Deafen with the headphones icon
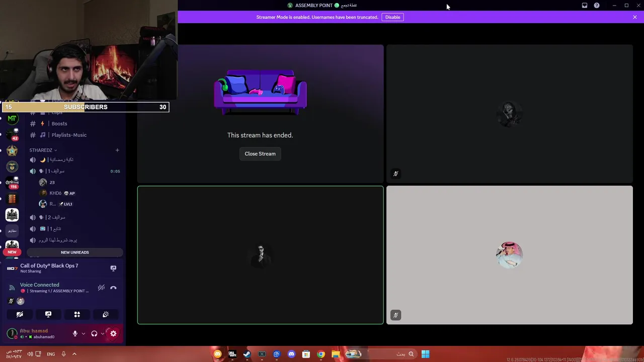644x362 pixels. (x=94, y=333)
